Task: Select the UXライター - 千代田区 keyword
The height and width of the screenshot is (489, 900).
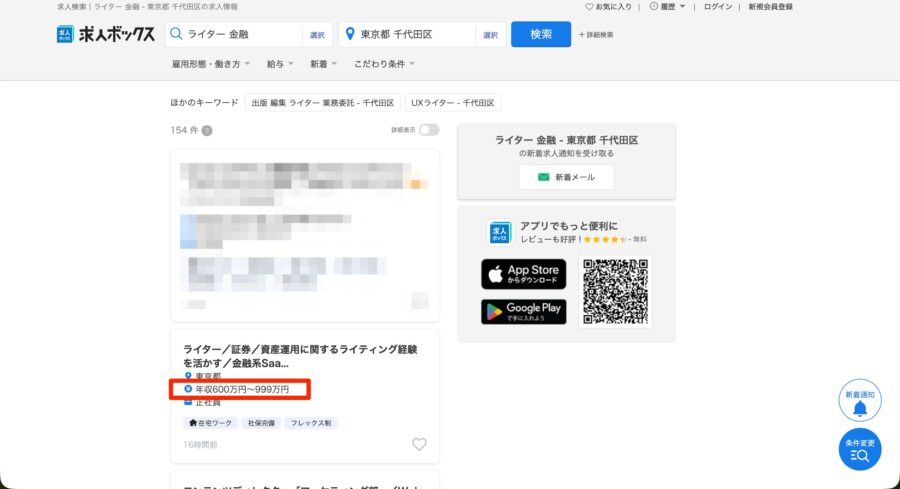Action: tap(453, 102)
